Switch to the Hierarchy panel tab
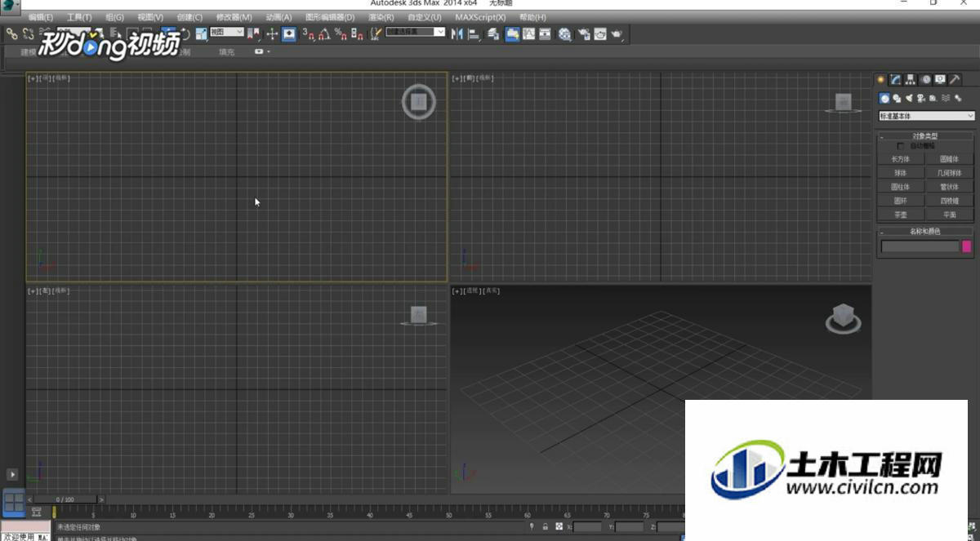The image size is (980, 541). click(911, 79)
